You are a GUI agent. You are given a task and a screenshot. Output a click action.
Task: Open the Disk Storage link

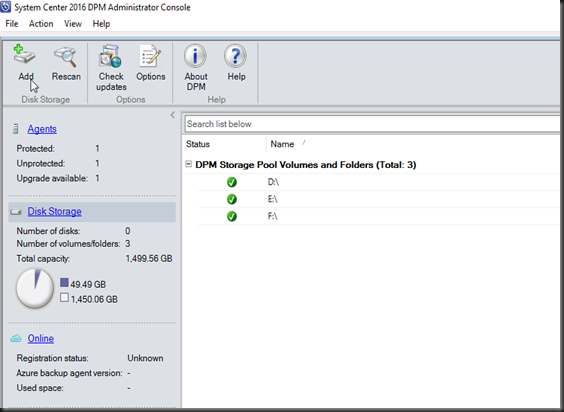tap(54, 211)
